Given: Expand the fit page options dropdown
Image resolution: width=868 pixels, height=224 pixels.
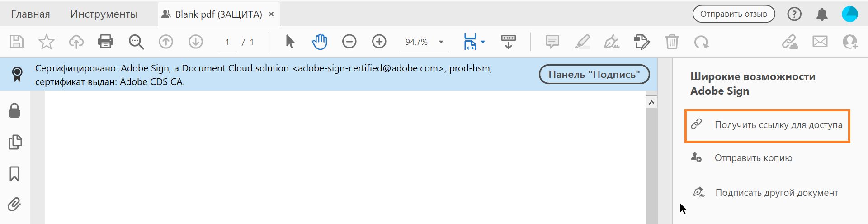Looking at the screenshot, I should pos(483,42).
